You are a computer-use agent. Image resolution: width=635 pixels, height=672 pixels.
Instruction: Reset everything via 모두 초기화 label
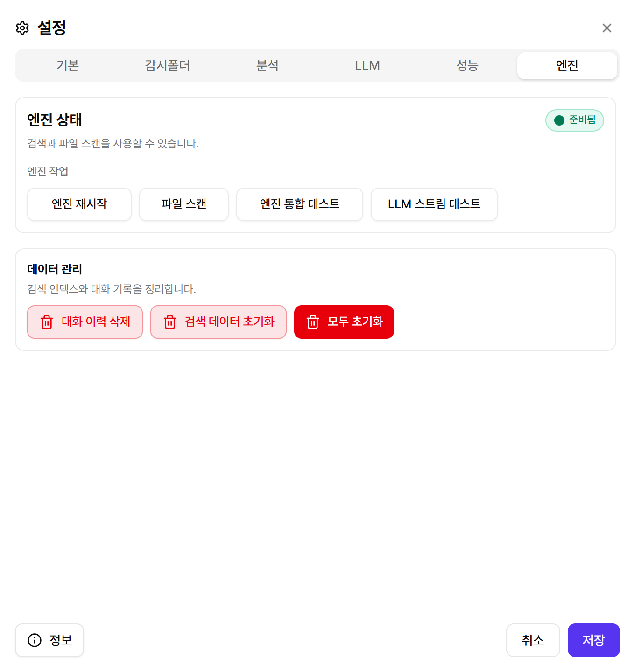(355, 322)
